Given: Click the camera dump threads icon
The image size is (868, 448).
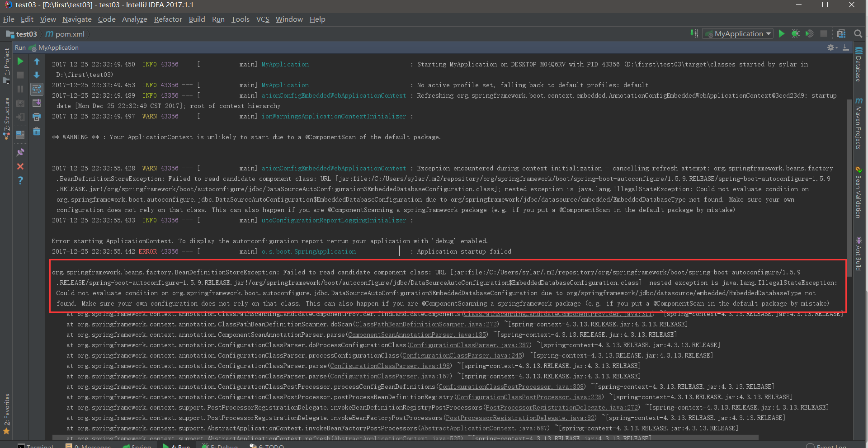Looking at the screenshot, I should pos(20,103).
